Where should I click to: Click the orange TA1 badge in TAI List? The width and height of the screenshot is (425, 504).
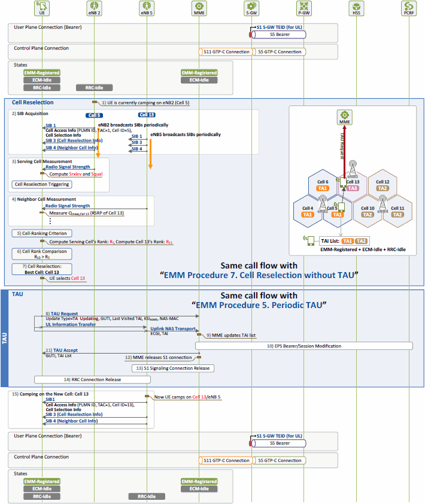pos(347,241)
